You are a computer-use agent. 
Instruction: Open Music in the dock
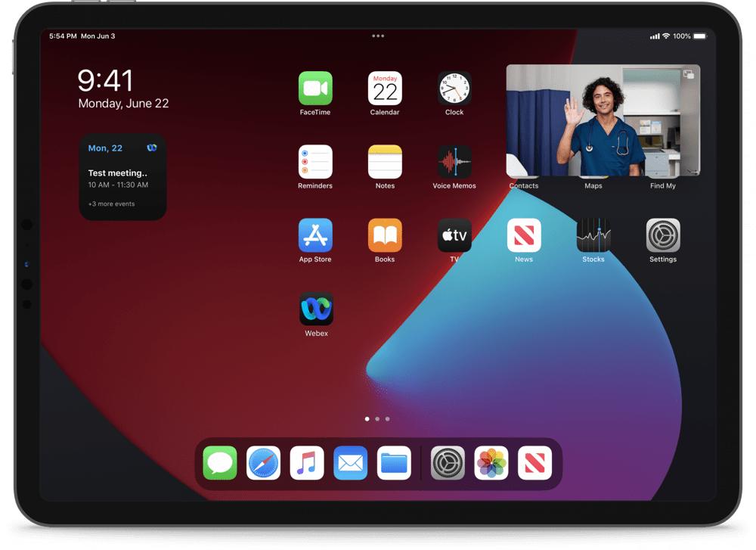tap(307, 463)
